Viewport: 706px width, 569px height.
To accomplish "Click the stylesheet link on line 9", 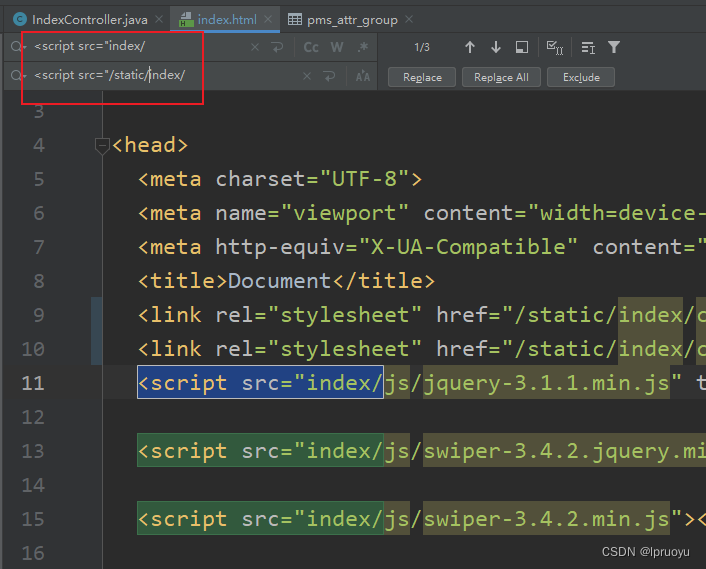I will click(x=422, y=315).
